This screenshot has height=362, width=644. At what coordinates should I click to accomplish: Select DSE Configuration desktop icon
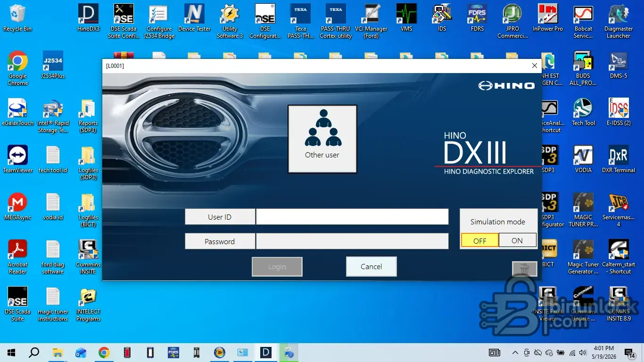tap(265, 21)
